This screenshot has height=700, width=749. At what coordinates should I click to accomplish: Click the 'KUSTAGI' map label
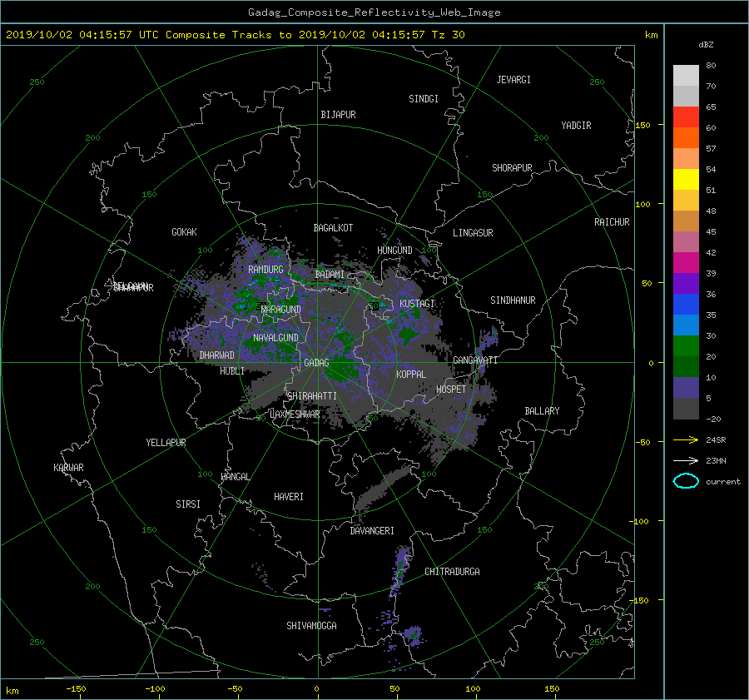coord(417,304)
